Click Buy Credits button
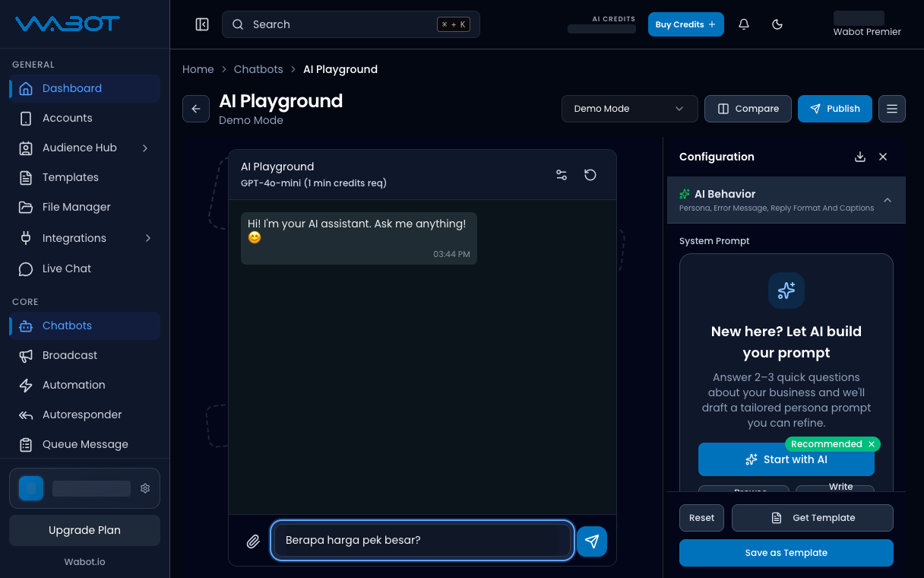The height and width of the screenshot is (578, 924). 685,24
